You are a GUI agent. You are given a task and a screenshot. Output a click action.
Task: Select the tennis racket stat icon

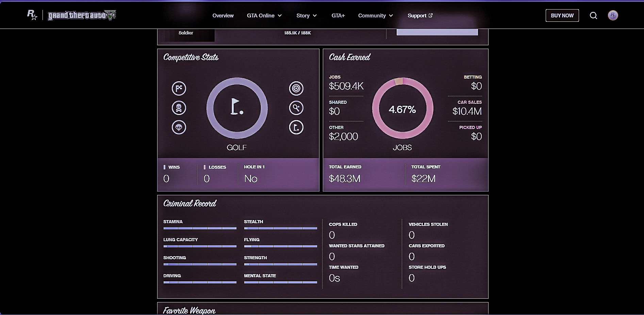click(296, 108)
